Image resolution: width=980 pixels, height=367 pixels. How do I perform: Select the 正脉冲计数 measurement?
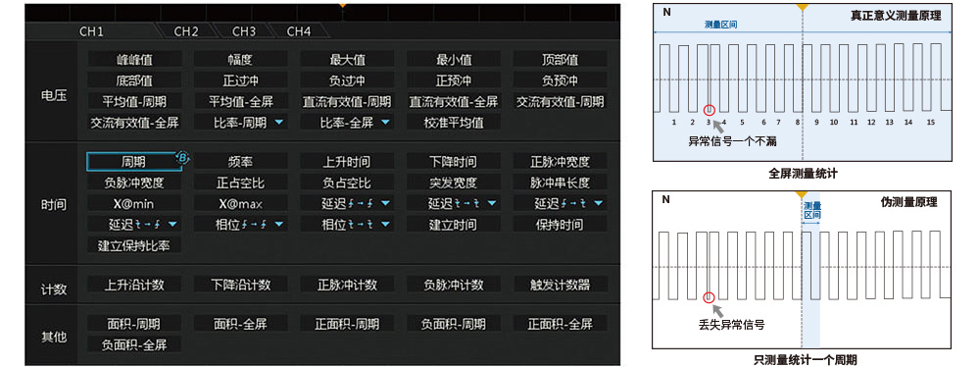348,284
